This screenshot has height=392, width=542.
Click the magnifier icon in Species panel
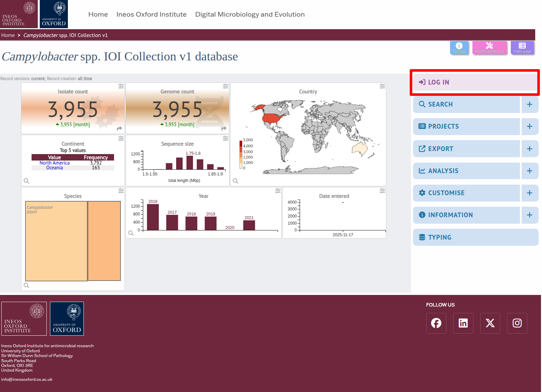(26, 285)
